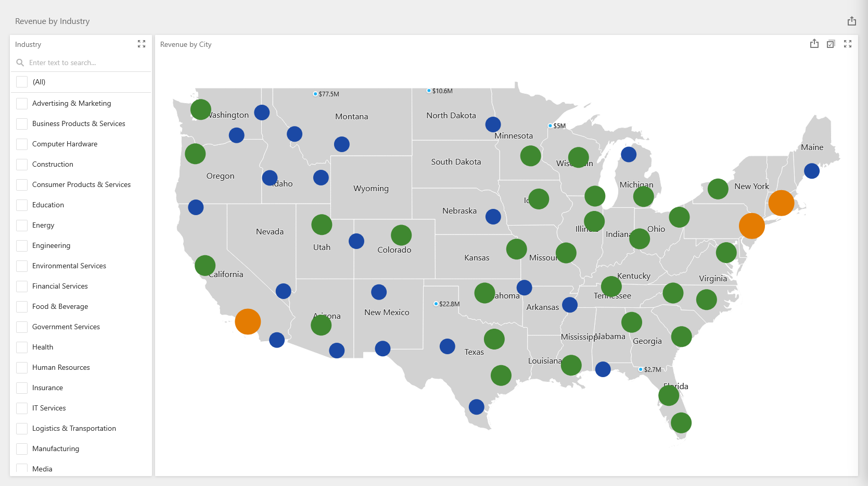Screen dimensions: 868x486
Task: Tick the Financial Services checkbox
Action: 22,286
